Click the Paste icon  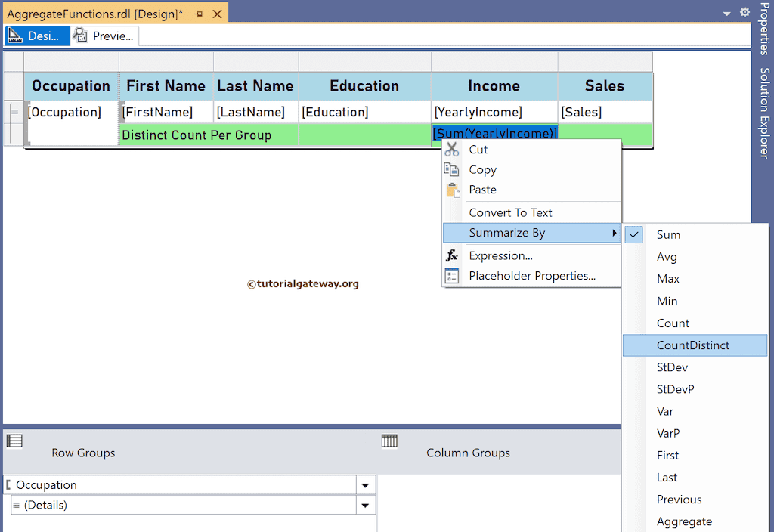(452, 190)
